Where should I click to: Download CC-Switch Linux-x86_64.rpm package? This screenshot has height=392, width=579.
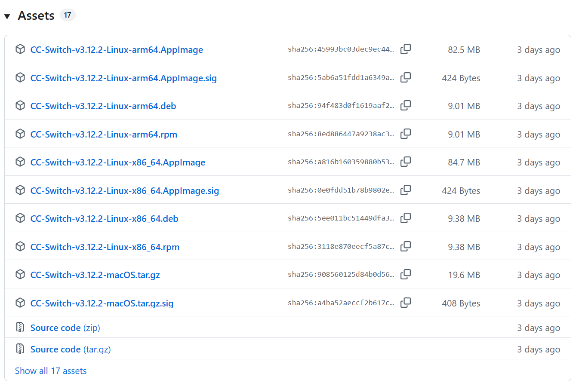[x=105, y=247]
